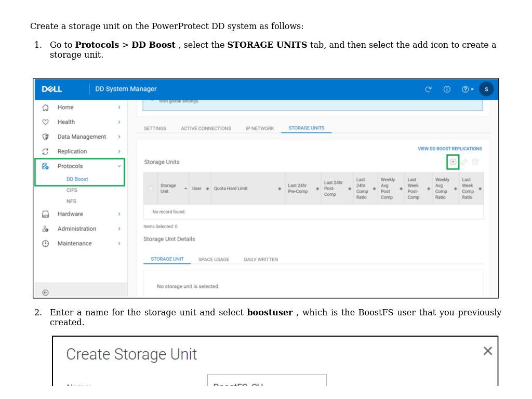532x399 pixels.
Task: Click the add storage unit plus icon
Action: pyautogui.click(x=453, y=162)
